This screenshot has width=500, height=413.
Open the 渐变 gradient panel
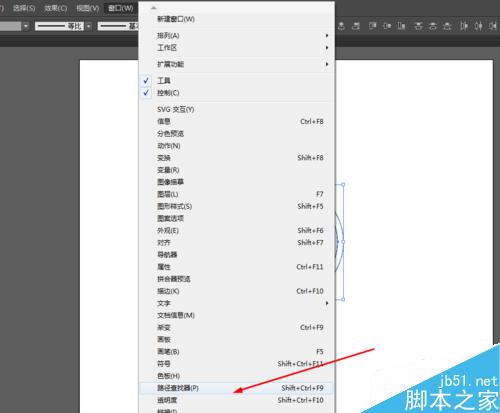236,327
